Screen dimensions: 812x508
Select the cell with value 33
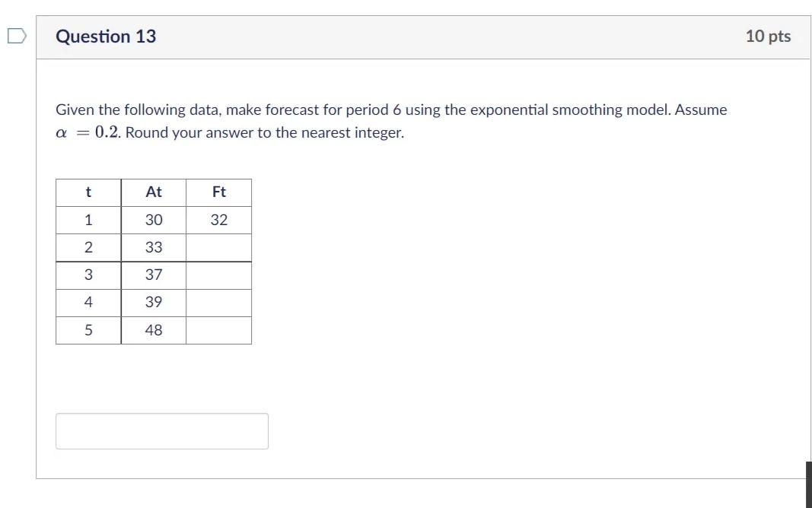point(153,247)
